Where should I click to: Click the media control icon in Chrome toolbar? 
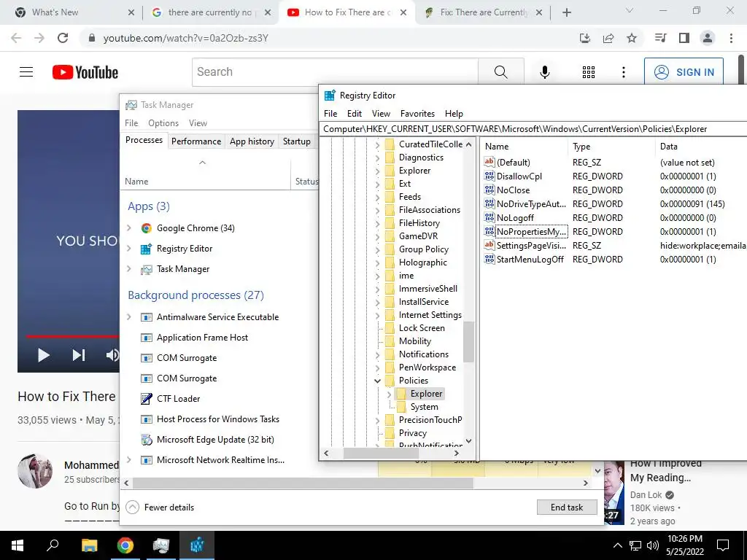pos(661,38)
